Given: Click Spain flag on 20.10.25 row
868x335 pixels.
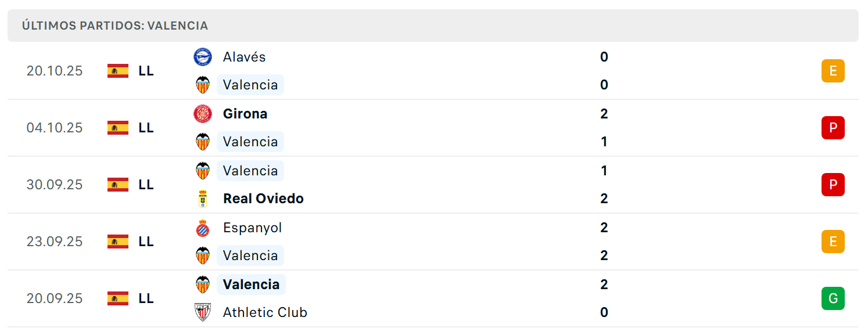Looking at the screenshot, I should click(x=118, y=71).
